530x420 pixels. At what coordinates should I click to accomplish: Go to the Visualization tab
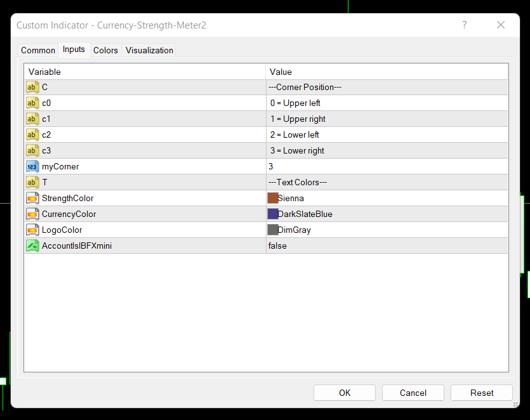149,50
